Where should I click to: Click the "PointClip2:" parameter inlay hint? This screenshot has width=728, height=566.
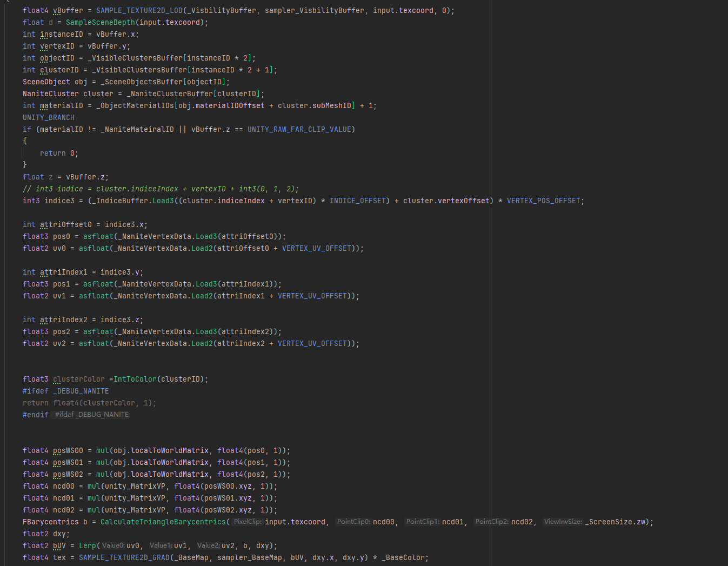pyautogui.click(x=491, y=522)
